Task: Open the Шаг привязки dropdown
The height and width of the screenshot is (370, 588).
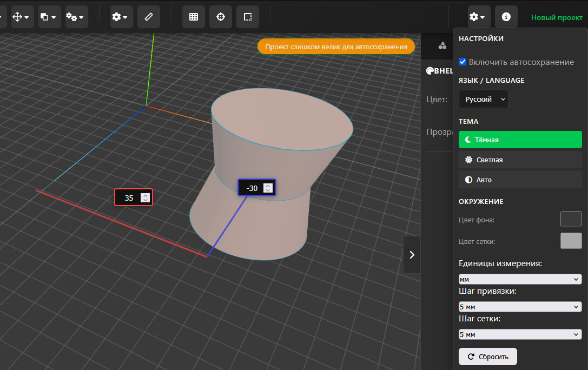Action: click(x=520, y=307)
